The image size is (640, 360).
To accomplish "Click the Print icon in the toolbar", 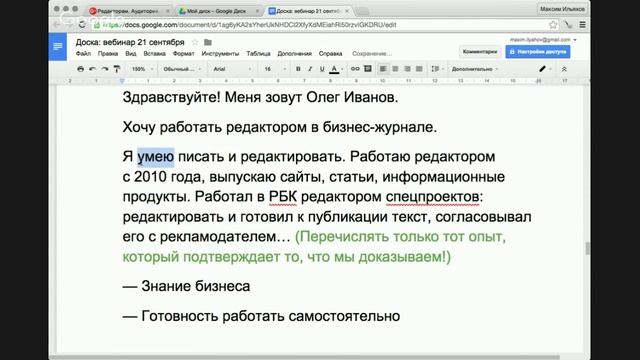I will click(80, 69).
